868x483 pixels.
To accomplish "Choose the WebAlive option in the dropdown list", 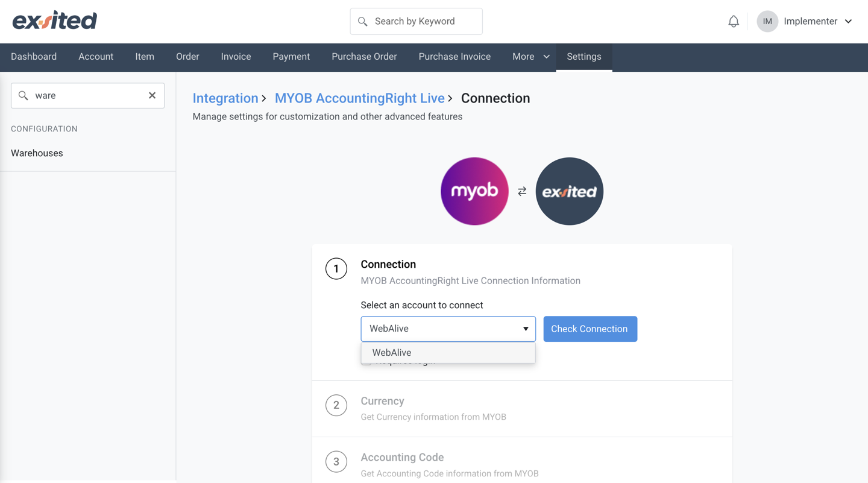I will point(448,353).
